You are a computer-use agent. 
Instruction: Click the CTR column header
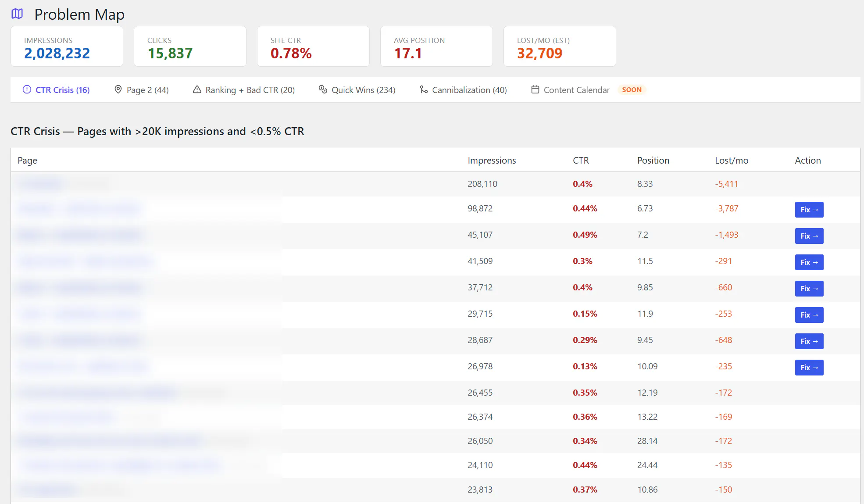coord(581,161)
